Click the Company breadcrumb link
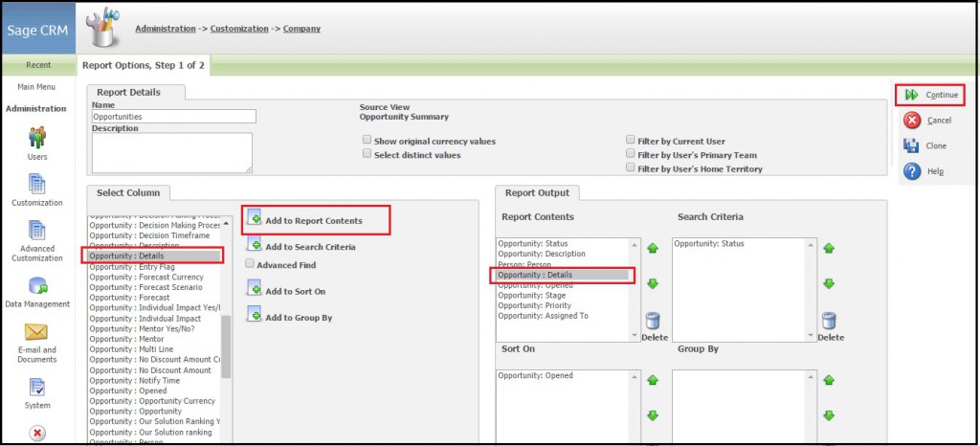This screenshot has width=980, height=446. point(301,29)
